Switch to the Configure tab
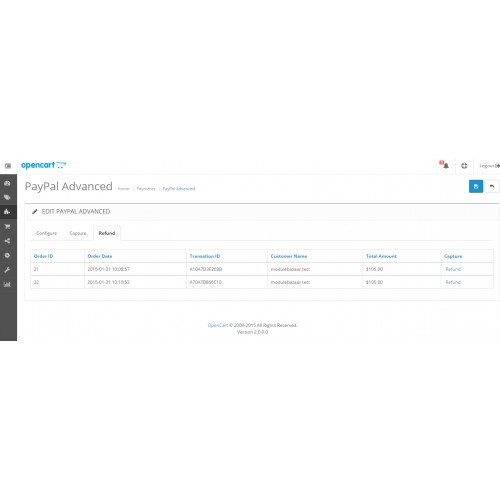This screenshot has width=500, height=500. click(x=47, y=233)
